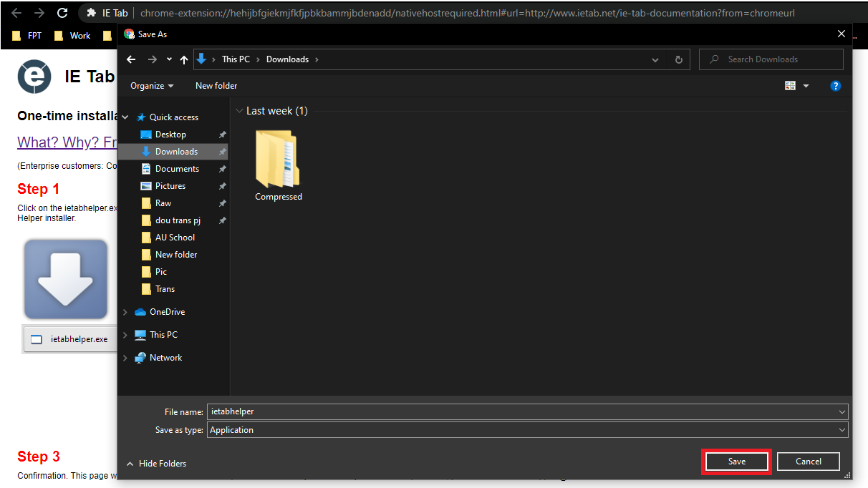This screenshot has width=868, height=488.
Task: Reload the browser page
Action: coord(62,13)
